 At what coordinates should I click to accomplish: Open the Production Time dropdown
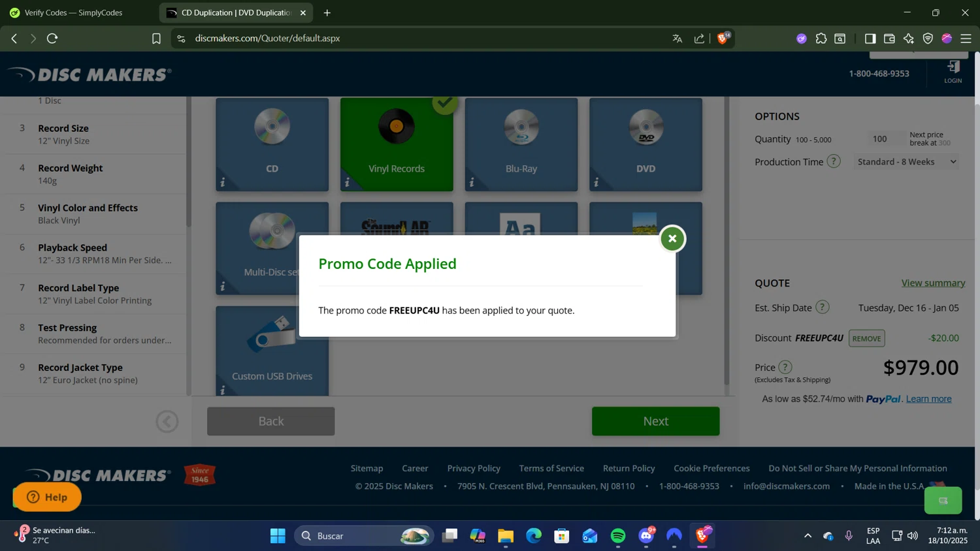click(906, 162)
